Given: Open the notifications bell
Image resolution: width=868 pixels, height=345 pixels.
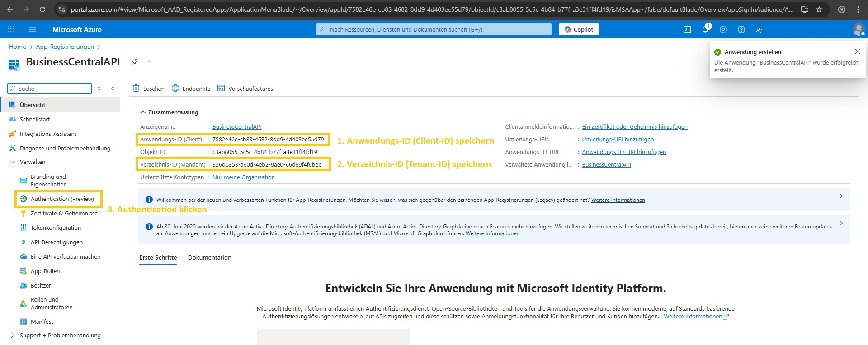Looking at the screenshot, I should point(705,29).
